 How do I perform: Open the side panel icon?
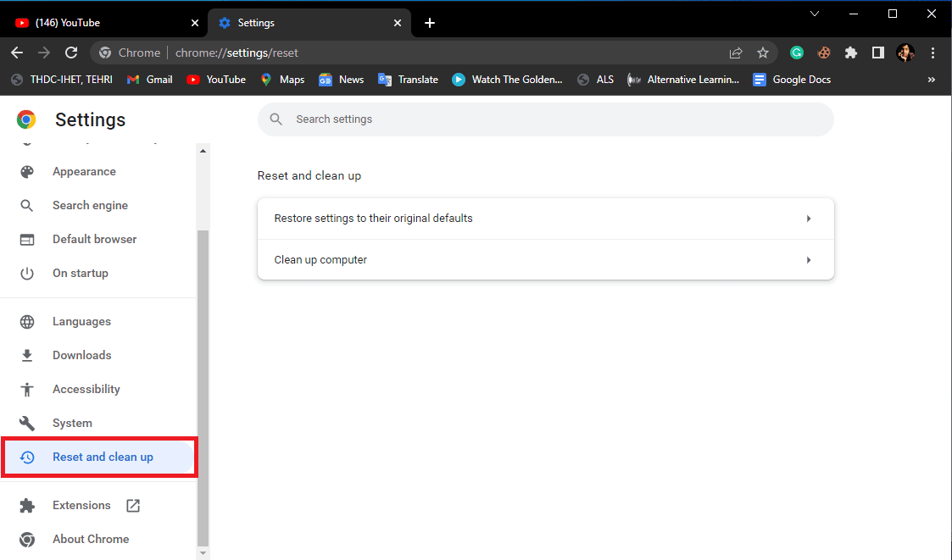click(x=878, y=53)
